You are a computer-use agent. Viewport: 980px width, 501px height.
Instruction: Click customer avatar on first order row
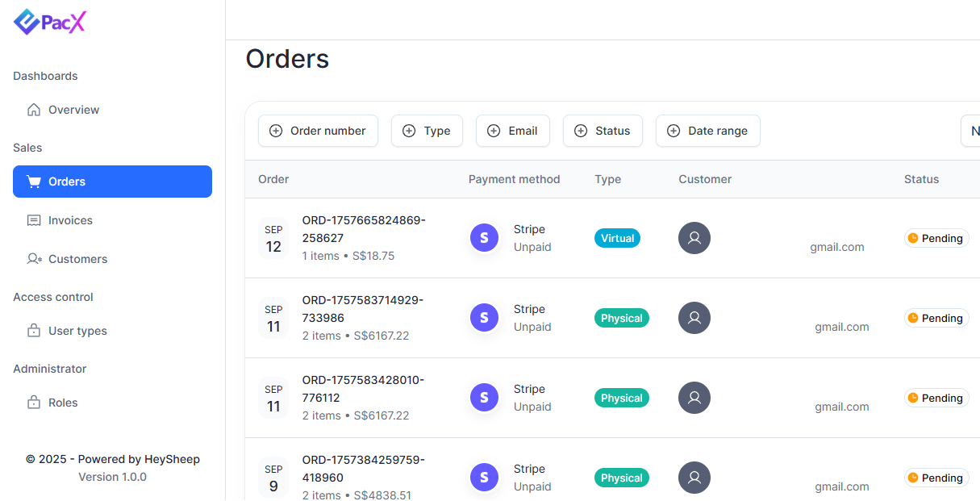tap(694, 238)
